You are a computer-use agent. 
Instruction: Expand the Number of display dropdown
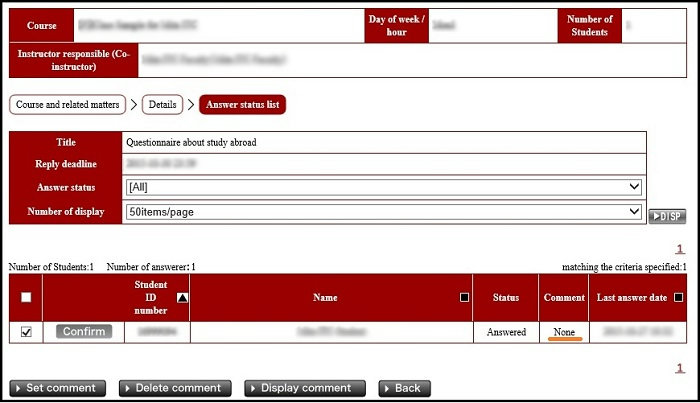(x=383, y=211)
